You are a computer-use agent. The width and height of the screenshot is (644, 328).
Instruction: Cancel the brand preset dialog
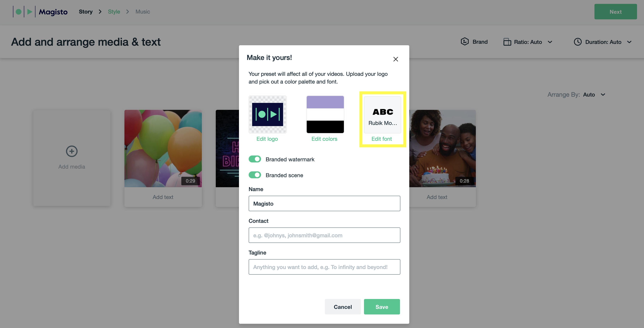coord(343,307)
